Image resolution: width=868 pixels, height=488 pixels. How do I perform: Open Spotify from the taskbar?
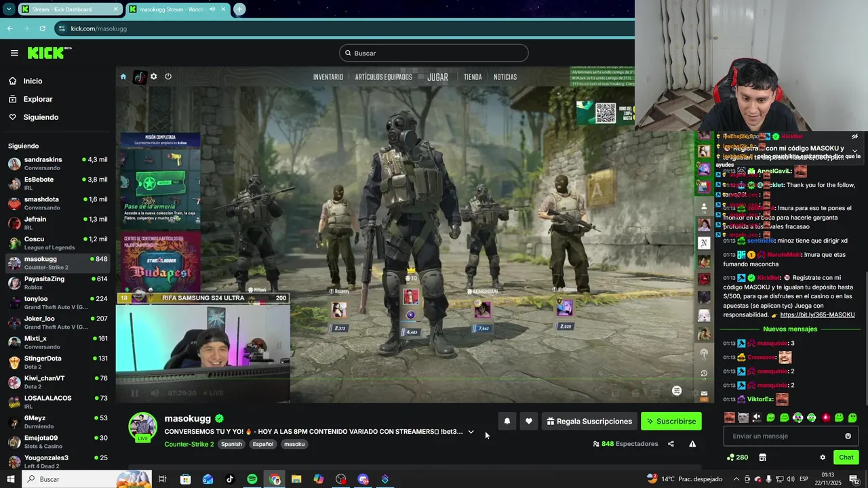coord(252,479)
